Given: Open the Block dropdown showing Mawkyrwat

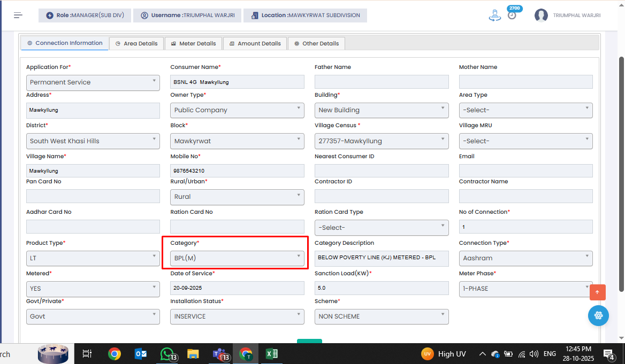Looking at the screenshot, I should coord(237,141).
